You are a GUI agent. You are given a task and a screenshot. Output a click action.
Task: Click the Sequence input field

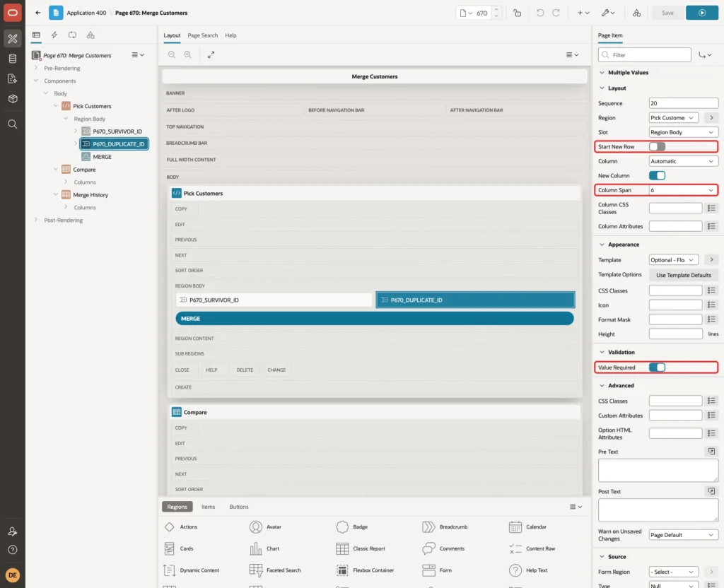coord(684,103)
